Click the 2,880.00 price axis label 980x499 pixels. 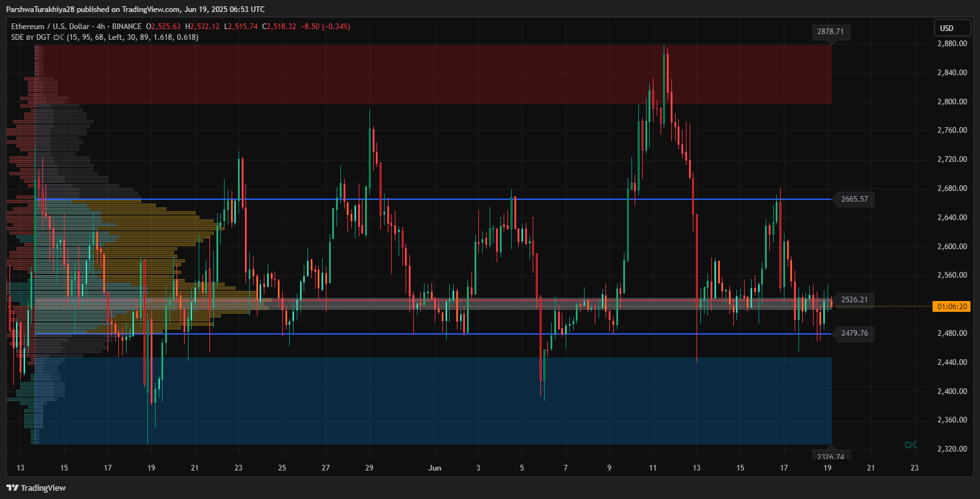point(952,44)
